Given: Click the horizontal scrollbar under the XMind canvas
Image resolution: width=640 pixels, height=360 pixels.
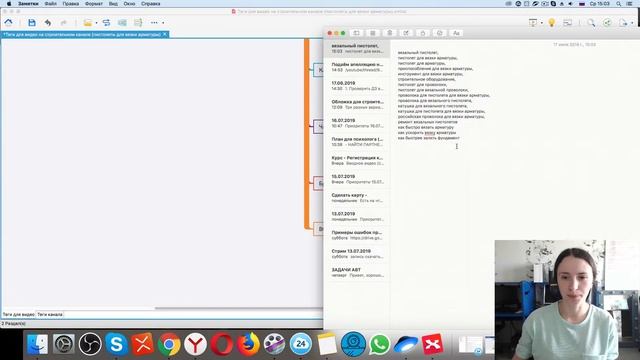Looking at the screenshot, I should (x=239, y=308).
